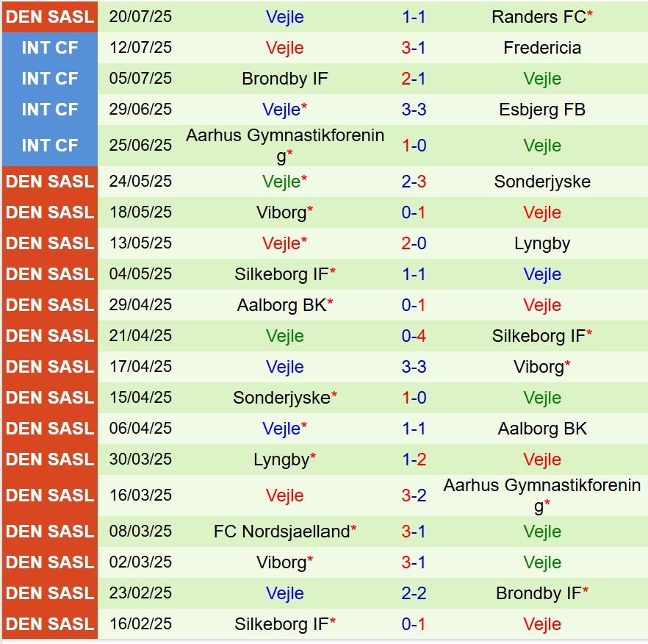The height and width of the screenshot is (644, 648).
Task: Click Viborg on the 18/05/25 row
Action: pyautogui.click(x=281, y=212)
